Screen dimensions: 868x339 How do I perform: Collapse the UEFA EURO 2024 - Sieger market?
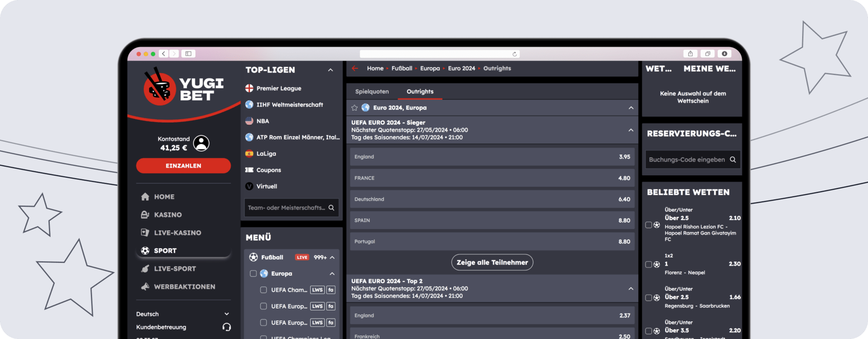point(631,130)
